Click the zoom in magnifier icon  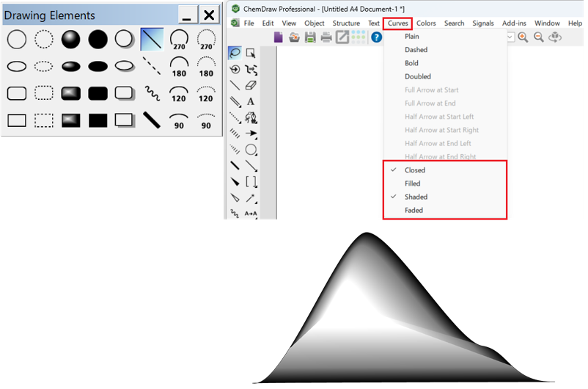coord(523,37)
